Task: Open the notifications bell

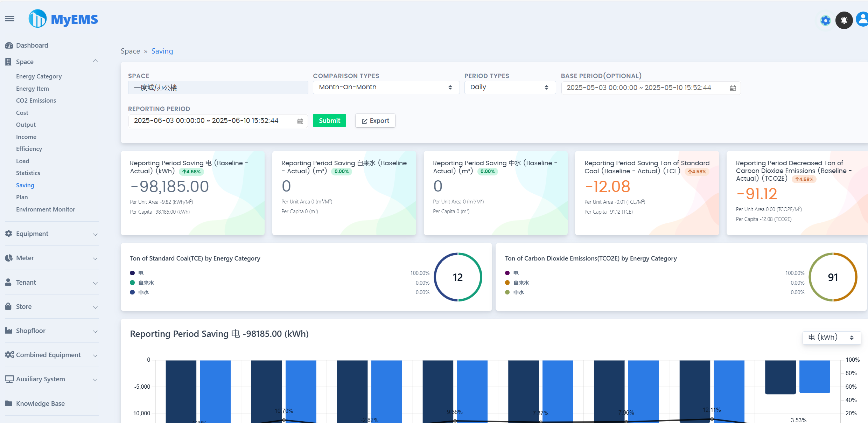Action: (x=844, y=20)
